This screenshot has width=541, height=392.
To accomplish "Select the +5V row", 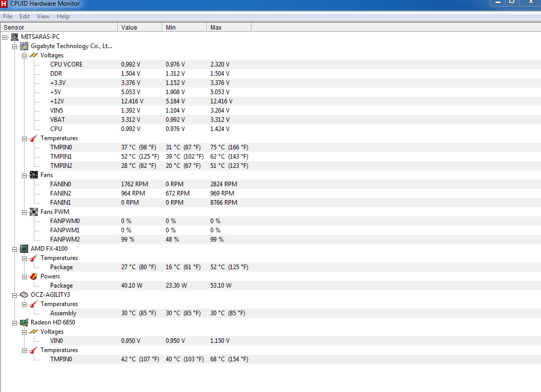I will pos(295,92).
